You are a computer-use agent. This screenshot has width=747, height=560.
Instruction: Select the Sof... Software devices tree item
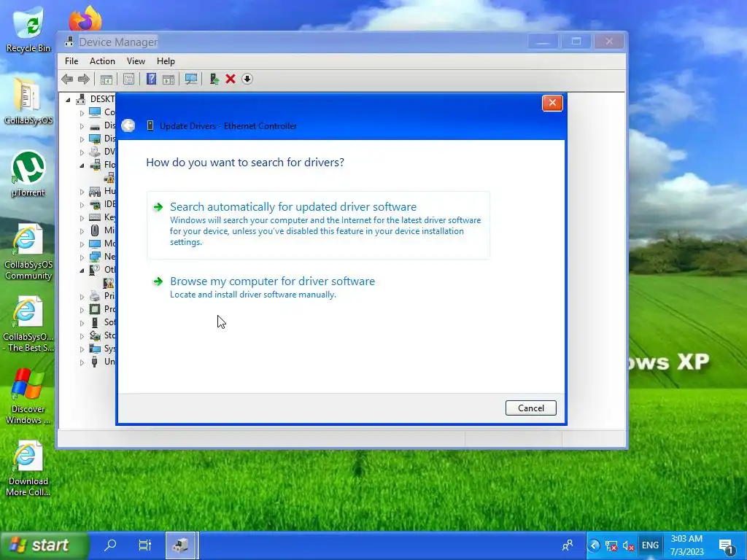[x=102, y=322]
